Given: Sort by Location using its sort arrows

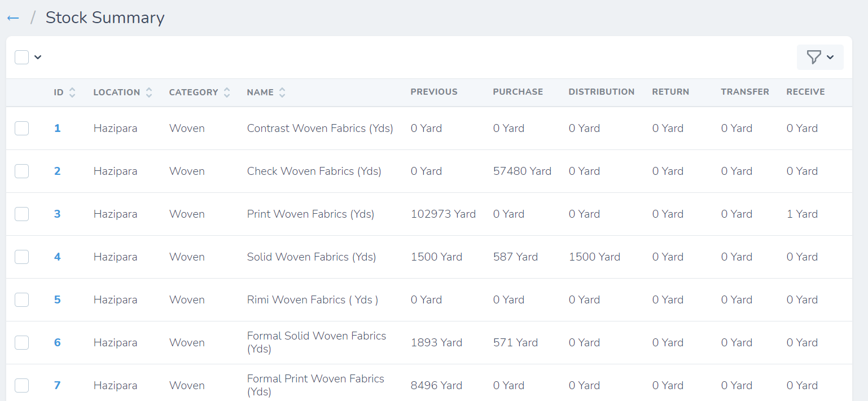Looking at the screenshot, I should pyautogui.click(x=149, y=92).
